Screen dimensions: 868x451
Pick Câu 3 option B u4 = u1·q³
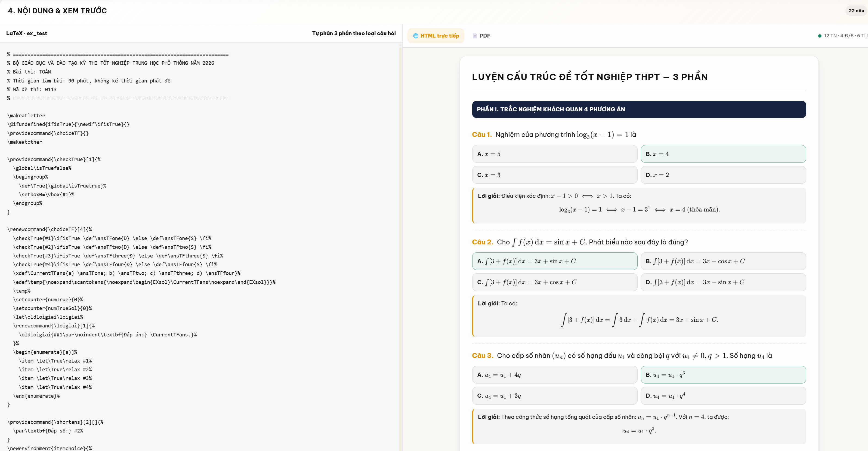click(723, 375)
